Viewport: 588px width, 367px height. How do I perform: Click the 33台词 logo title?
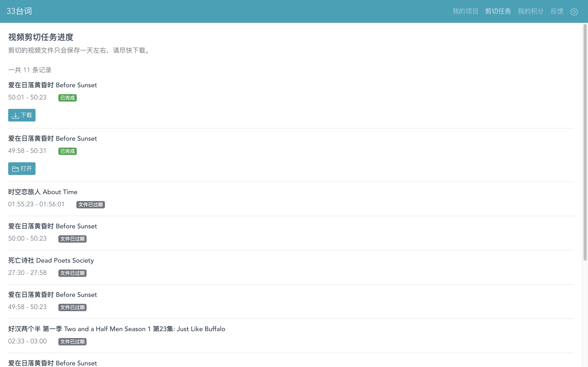pyautogui.click(x=19, y=11)
